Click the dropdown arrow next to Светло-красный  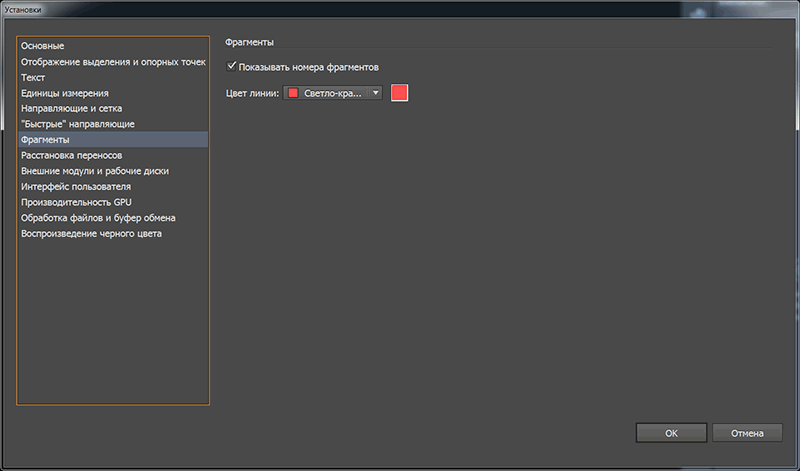(x=376, y=93)
